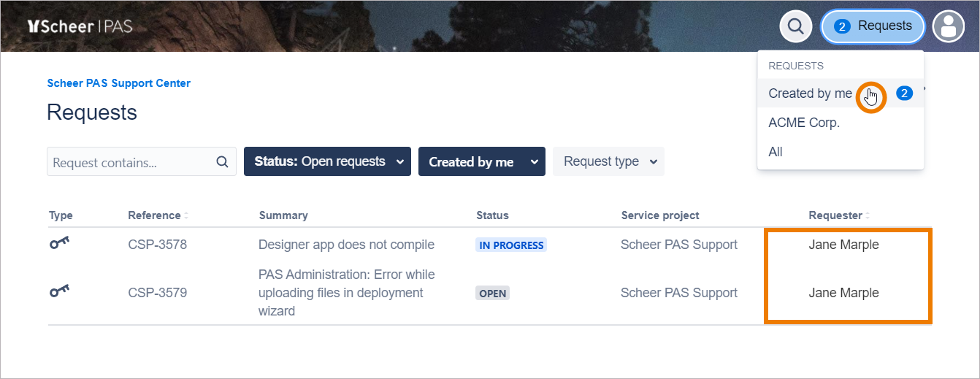Click the Scheer PAS logo
This screenshot has width=980, height=379.
pyautogui.click(x=80, y=27)
